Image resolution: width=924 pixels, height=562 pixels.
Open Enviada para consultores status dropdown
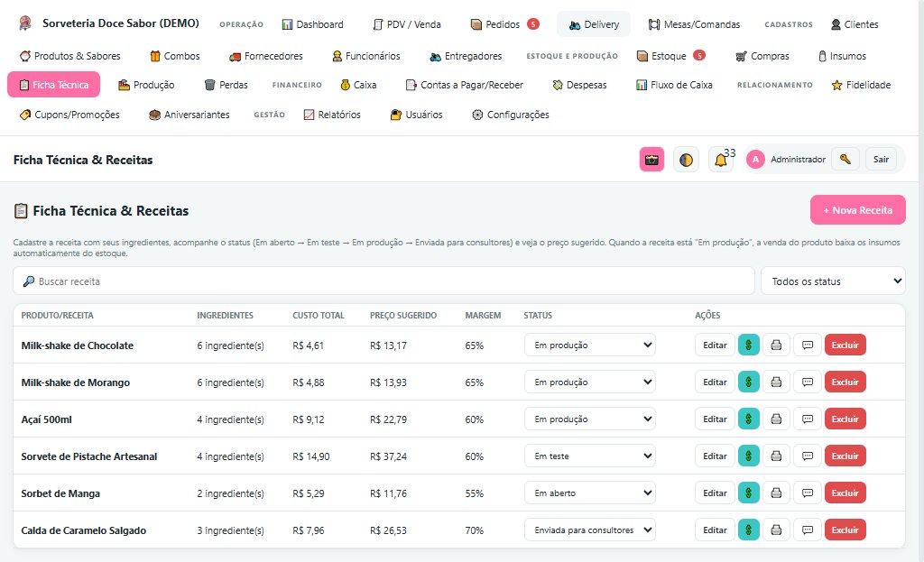(590, 530)
